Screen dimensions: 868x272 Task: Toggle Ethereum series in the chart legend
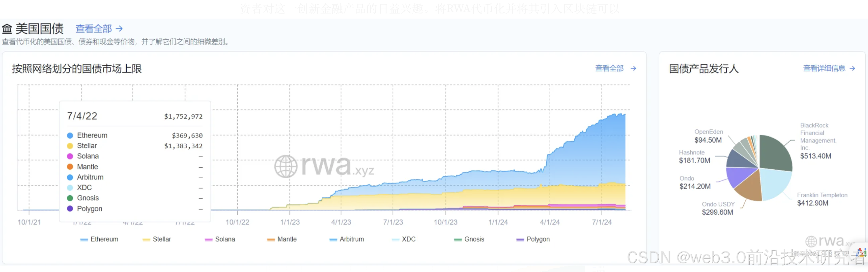tap(99, 239)
